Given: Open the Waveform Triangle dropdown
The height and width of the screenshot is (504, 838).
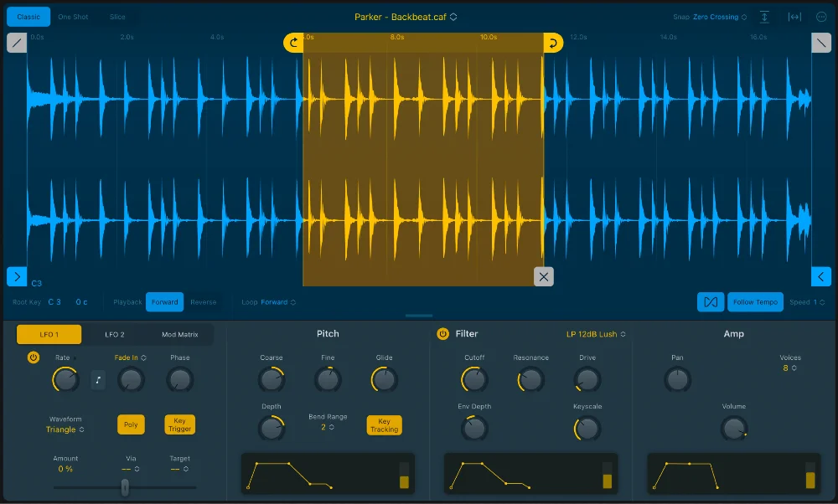Looking at the screenshot, I should [x=65, y=429].
